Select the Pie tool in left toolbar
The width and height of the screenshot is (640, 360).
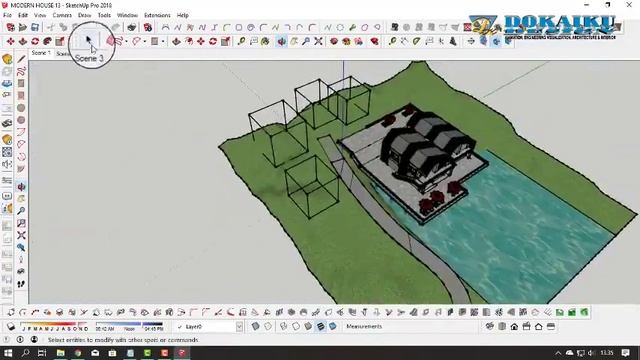[x=21, y=169]
